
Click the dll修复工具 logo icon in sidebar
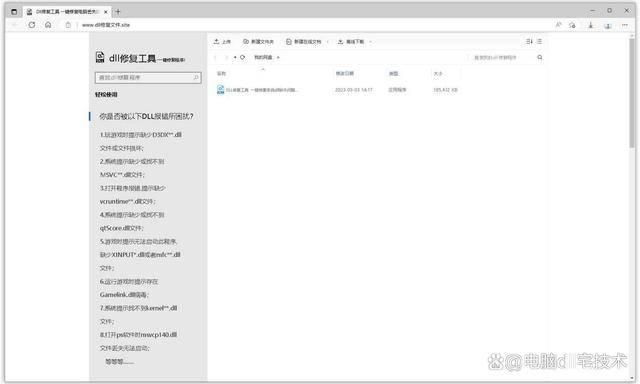click(x=100, y=58)
